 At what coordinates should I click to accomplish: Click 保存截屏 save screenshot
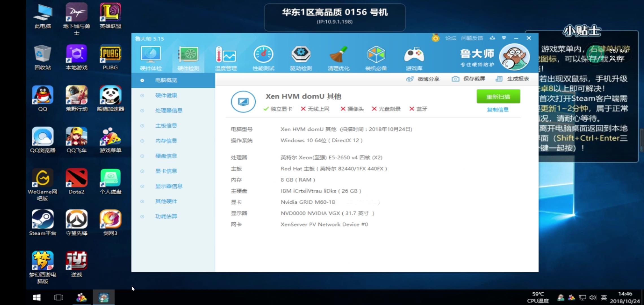[x=468, y=79]
